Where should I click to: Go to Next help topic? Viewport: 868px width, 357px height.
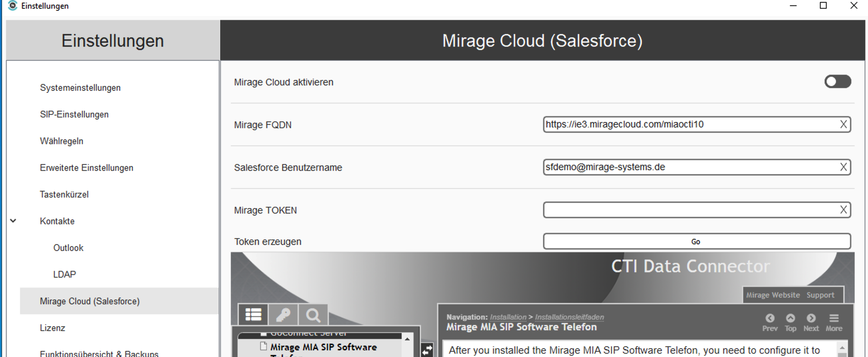tap(811, 323)
